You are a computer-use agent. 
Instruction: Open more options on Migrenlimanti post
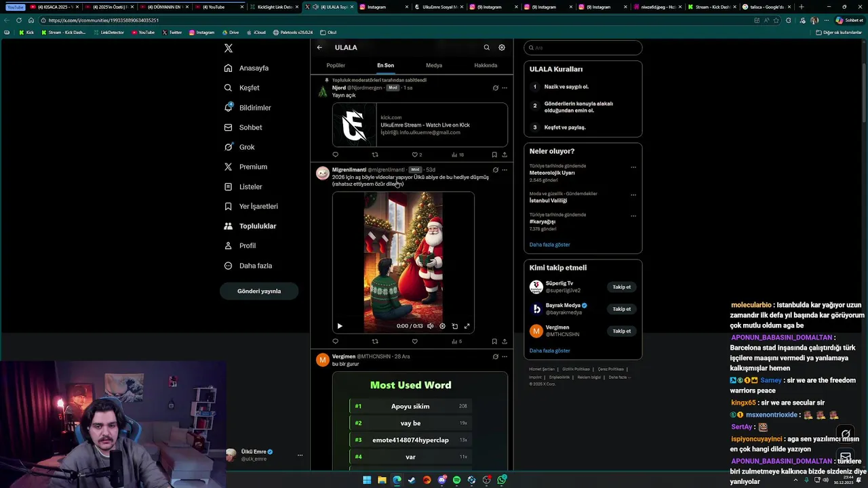point(504,169)
